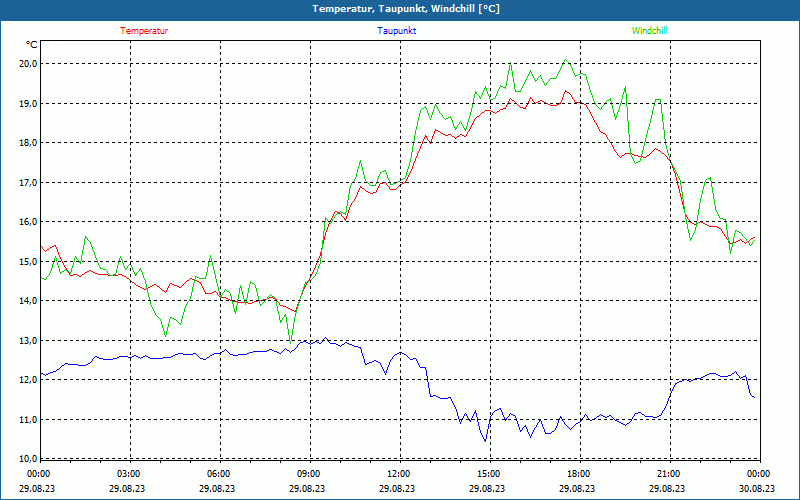Click the '15:00' time label

[x=488, y=474]
